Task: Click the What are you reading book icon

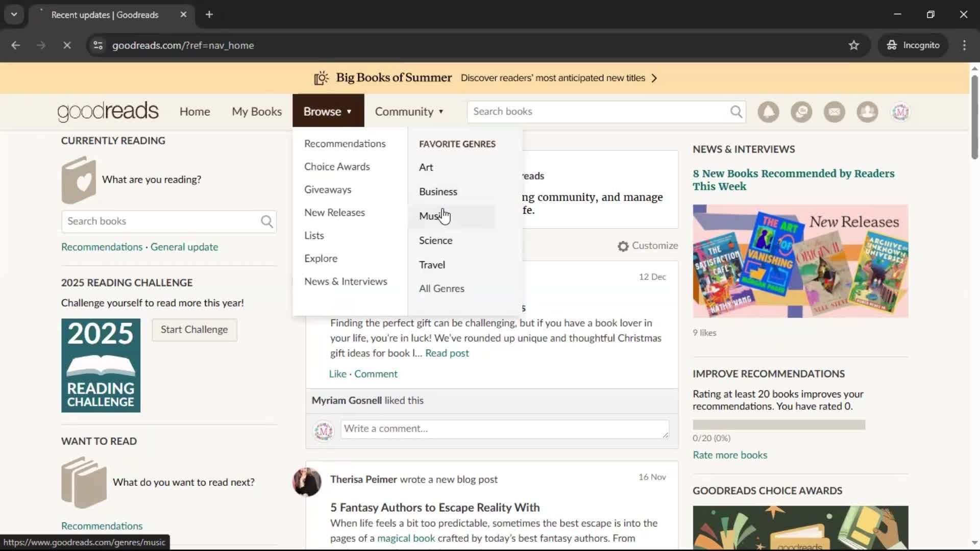Action: (x=79, y=180)
